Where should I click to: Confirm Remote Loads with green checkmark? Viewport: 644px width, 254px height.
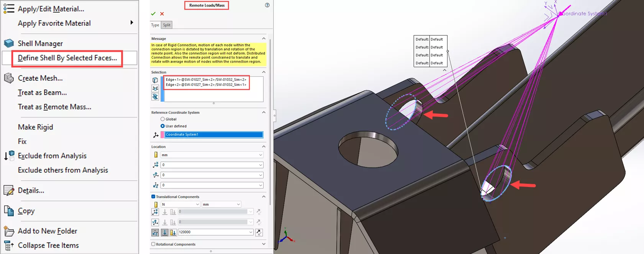[x=153, y=14]
